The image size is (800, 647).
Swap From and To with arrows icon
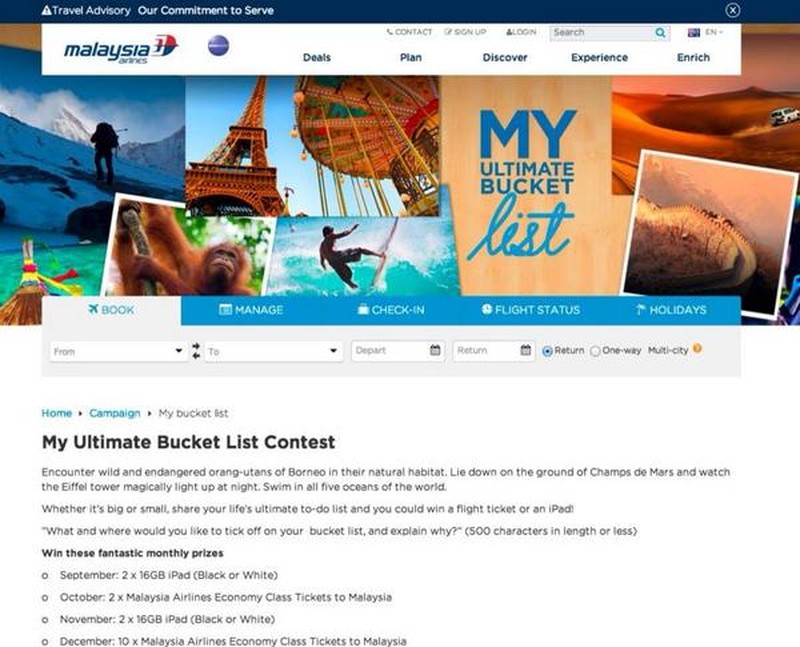(x=196, y=351)
